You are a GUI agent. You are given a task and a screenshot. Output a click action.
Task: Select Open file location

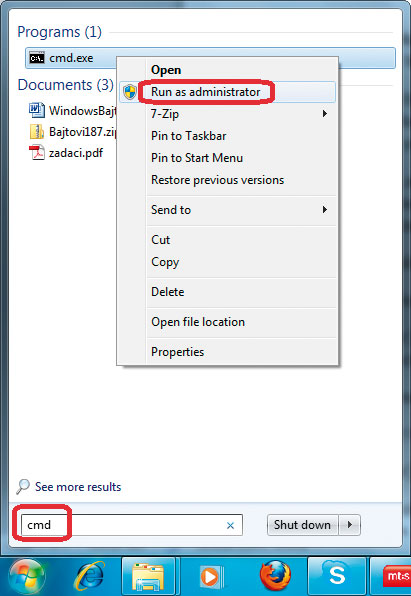point(198,322)
